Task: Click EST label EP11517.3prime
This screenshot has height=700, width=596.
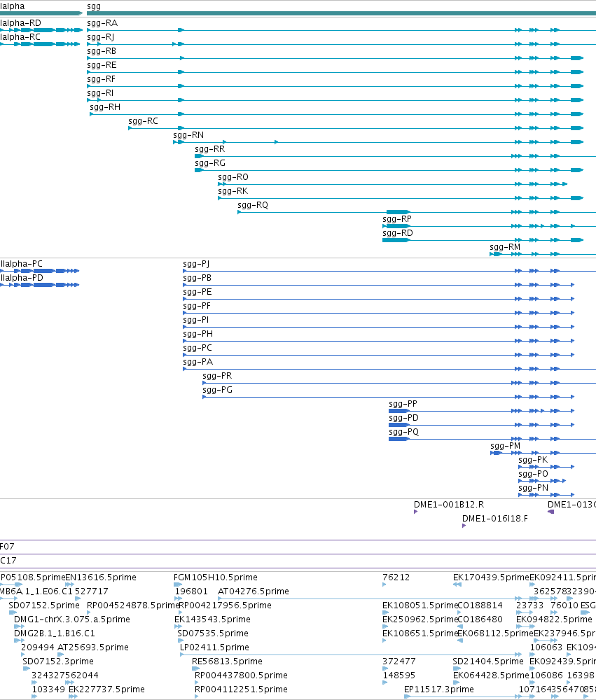Action: point(438,689)
